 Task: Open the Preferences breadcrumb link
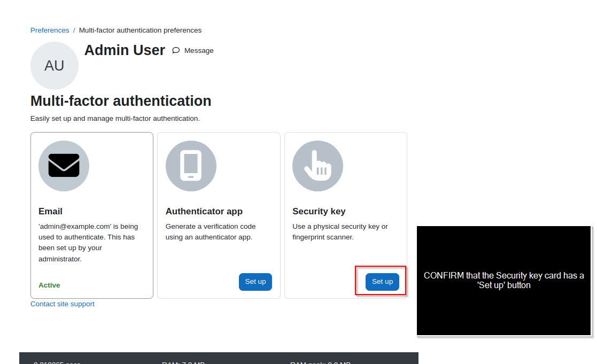coord(50,30)
